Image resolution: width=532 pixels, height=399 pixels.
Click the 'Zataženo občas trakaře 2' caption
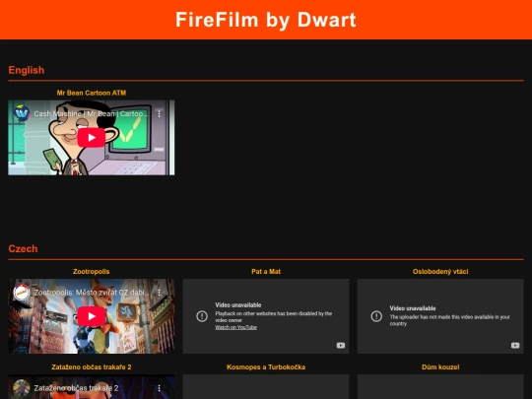point(92,367)
